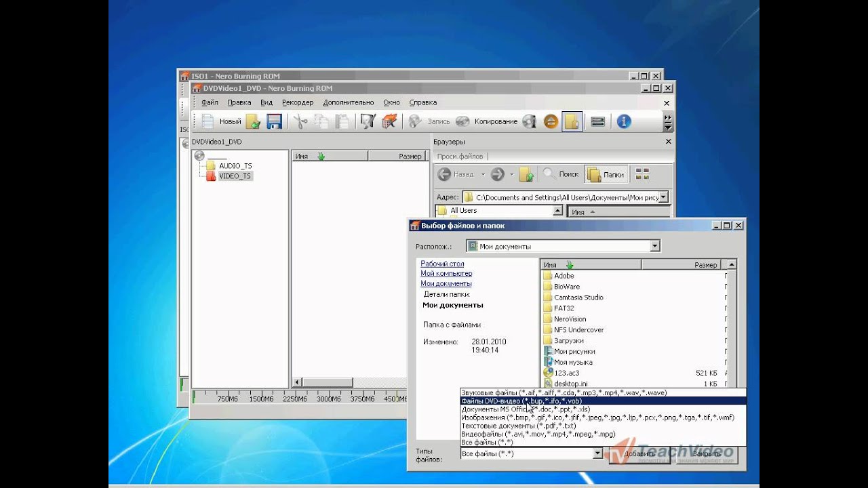
Task: Choose Документы MS Office filter option
Action: point(603,409)
